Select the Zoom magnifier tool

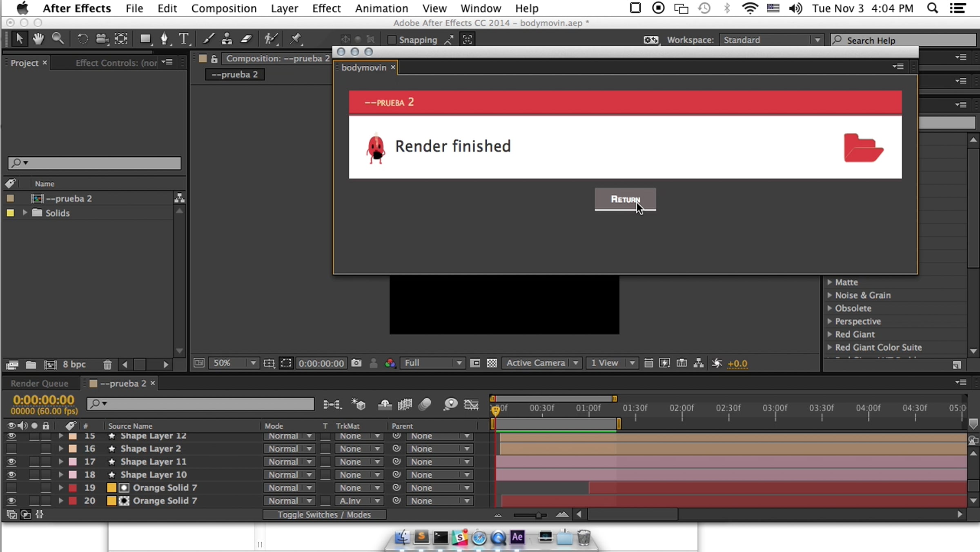(x=58, y=39)
